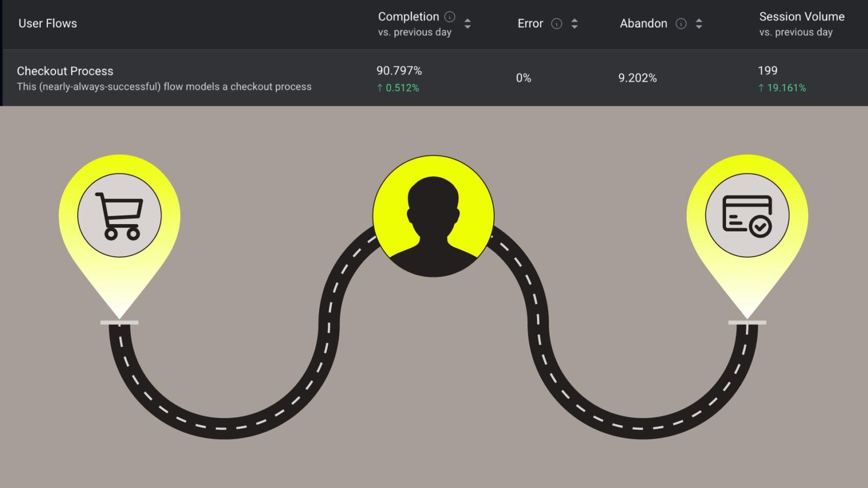
Task: Open the Abandon column sort chevron
Action: [698, 23]
